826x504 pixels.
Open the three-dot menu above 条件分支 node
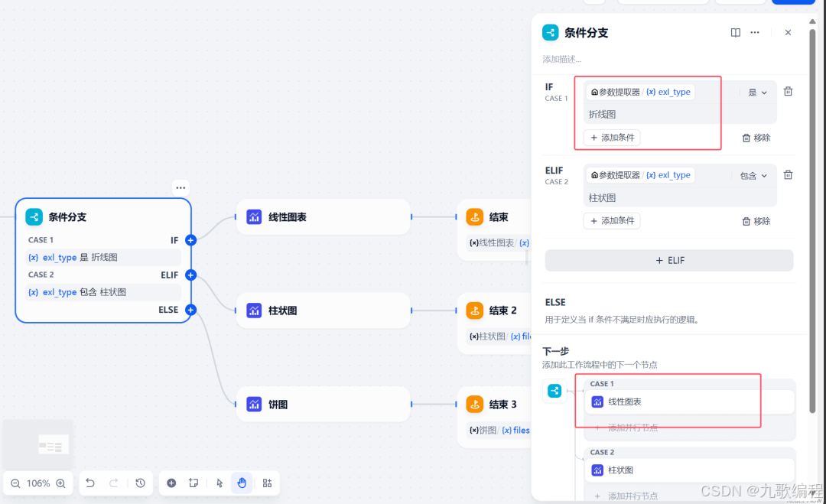point(180,187)
